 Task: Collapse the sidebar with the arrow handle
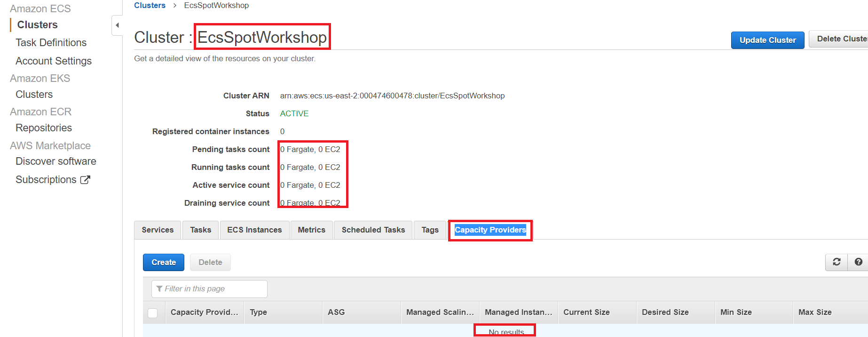click(x=117, y=25)
